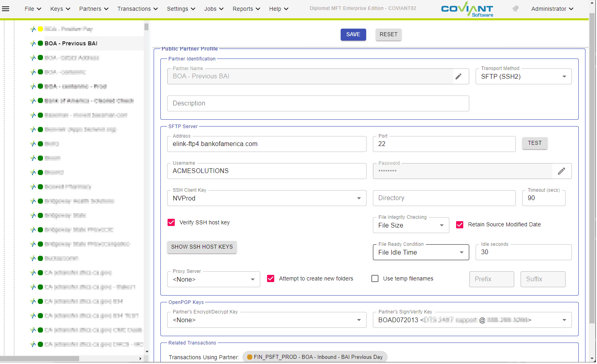Image resolution: width=597 pixels, height=364 pixels.
Task: Open the File menu
Action: pyautogui.click(x=33, y=9)
